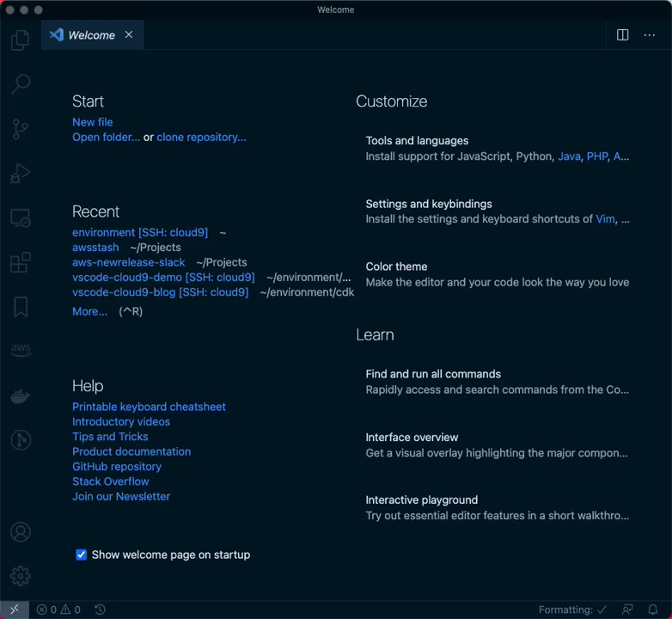Screen dimensions: 672x619
Task: Click the Settings and keybindings heading
Action: 429,204
